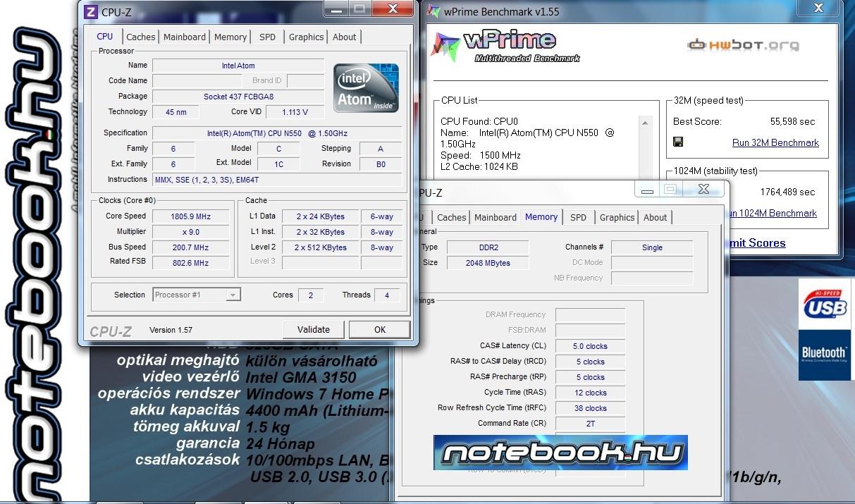855x504 pixels.
Task: Select the CPU tab in front CPU-Z window
Action: click(x=105, y=37)
